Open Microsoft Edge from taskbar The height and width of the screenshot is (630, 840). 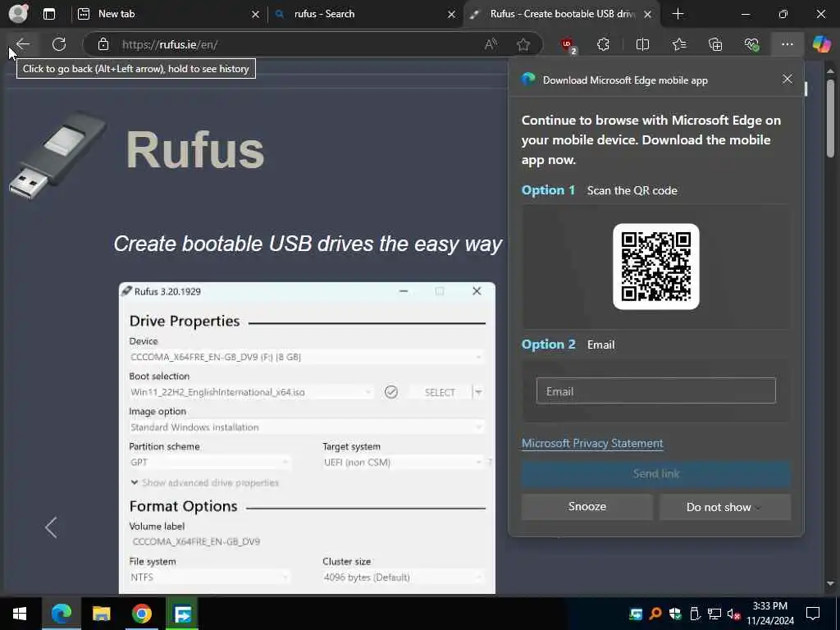click(61, 614)
